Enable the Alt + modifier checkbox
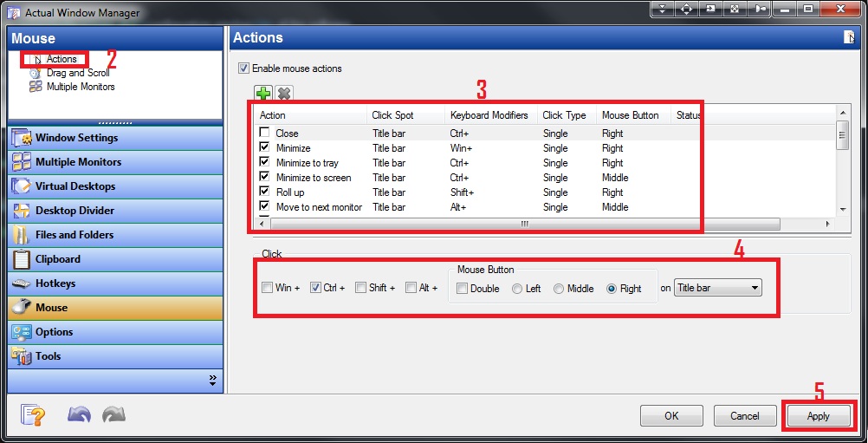The height and width of the screenshot is (443, 868). coord(411,288)
